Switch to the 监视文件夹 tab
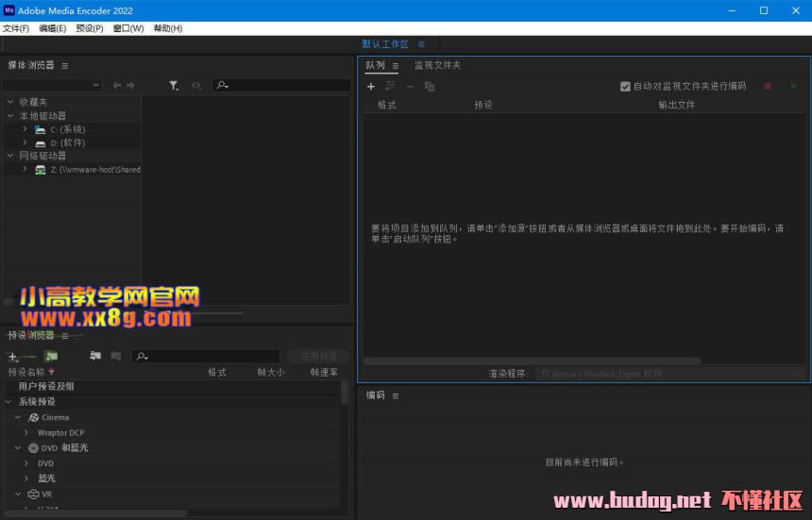 coord(437,65)
